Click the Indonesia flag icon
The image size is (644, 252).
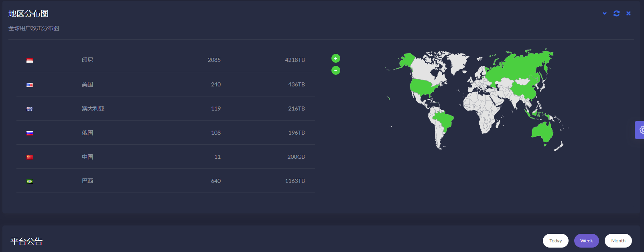coord(30,61)
